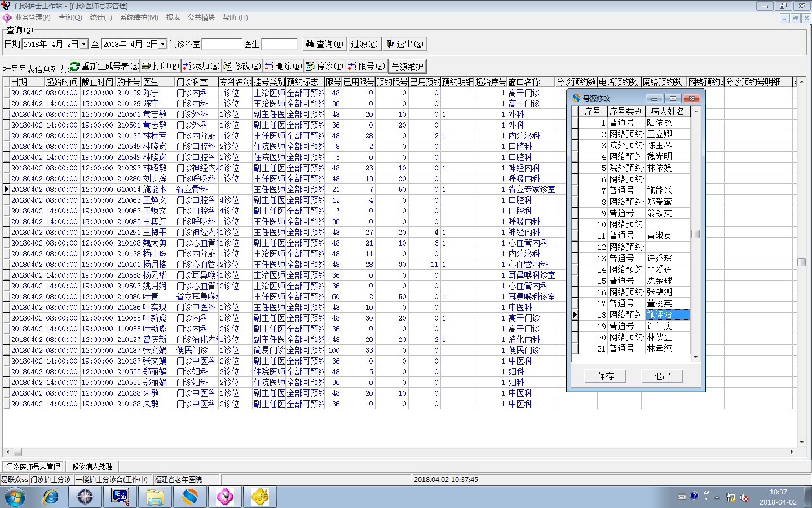Viewport: 812px width, 508px height.
Task: Click the network status tray icon
Action: pyautogui.click(x=731, y=498)
